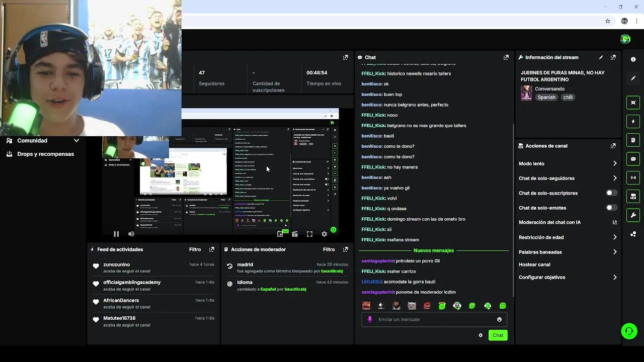This screenshot has height=362, width=644.
Task: Bookmark page with browser star icon
Action: point(608,21)
